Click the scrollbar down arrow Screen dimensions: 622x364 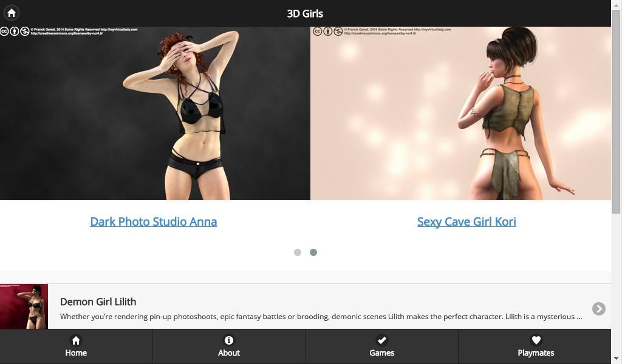coord(616,359)
